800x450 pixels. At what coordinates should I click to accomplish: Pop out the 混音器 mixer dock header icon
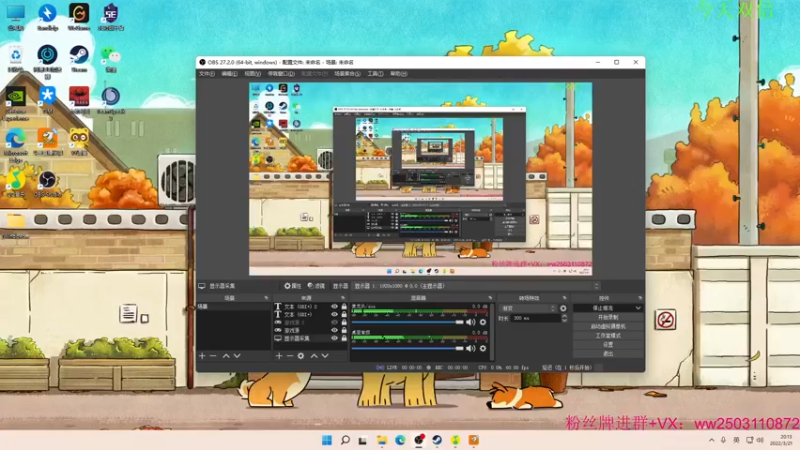(x=490, y=298)
